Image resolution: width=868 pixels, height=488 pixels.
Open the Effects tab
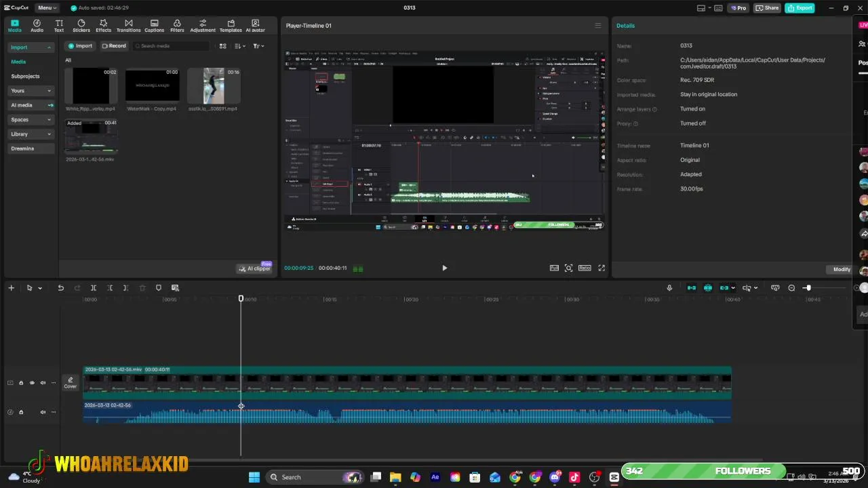click(x=103, y=26)
